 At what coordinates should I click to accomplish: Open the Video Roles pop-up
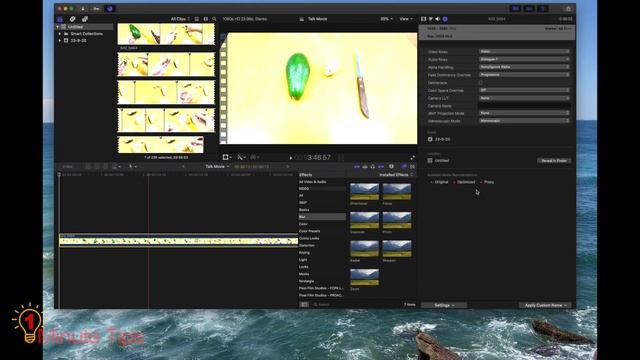pos(524,51)
